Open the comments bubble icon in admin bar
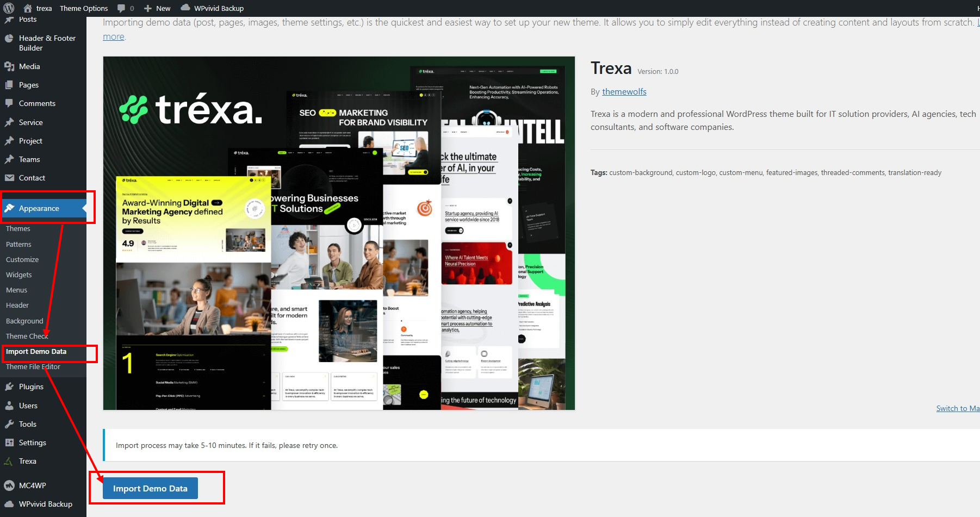 click(x=121, y=8)
